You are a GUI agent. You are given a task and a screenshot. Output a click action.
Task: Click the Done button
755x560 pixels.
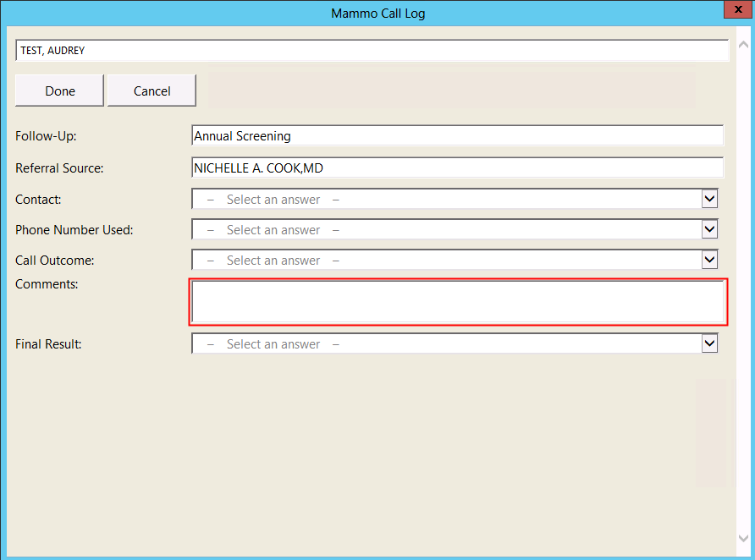(x=59, y=91)
